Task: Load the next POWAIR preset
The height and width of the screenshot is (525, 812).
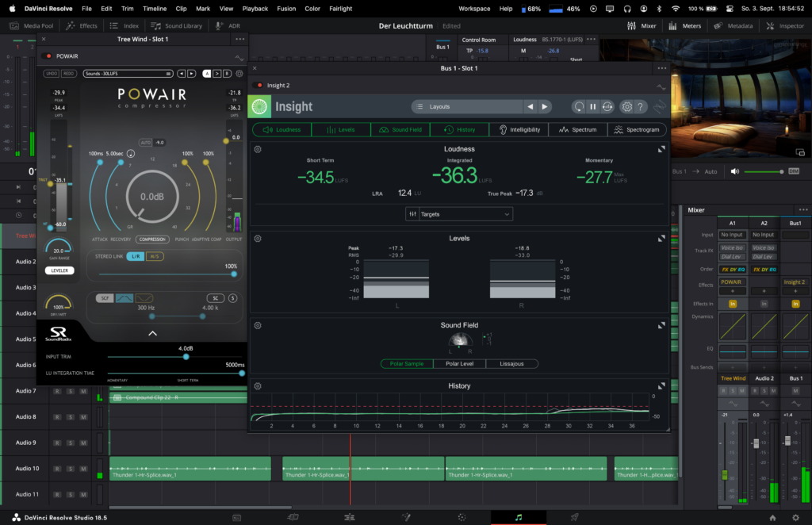Action: click(192, 74)
